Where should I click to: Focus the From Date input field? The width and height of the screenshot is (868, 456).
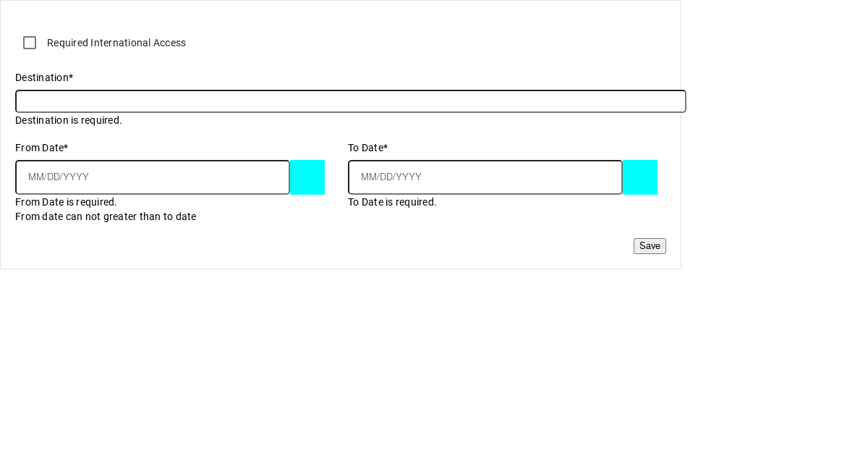(152, 177)
